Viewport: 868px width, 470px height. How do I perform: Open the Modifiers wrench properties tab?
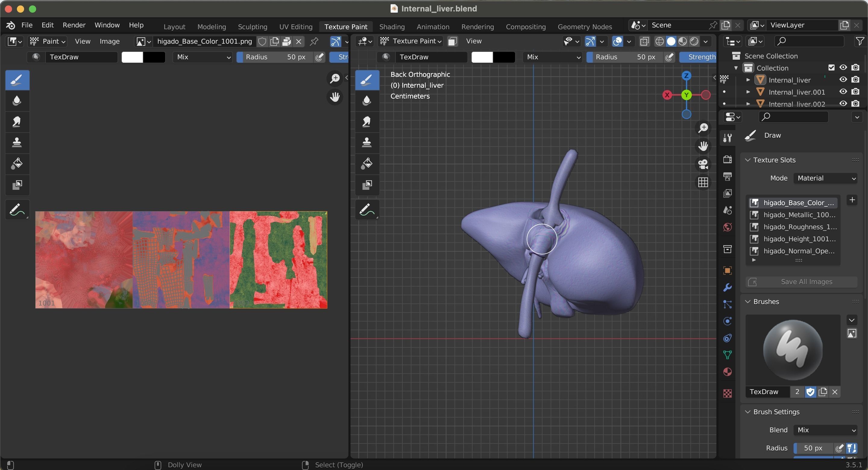728,287
